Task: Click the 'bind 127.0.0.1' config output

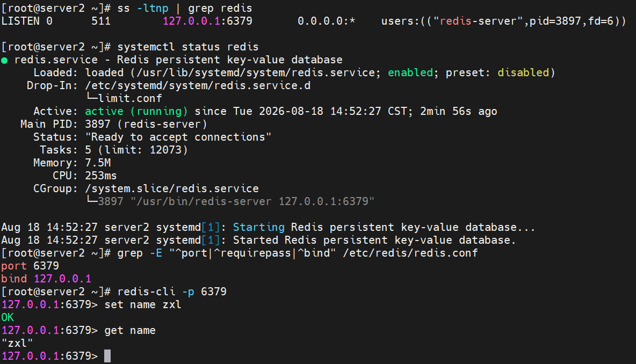Action: [x=46, y=279]
